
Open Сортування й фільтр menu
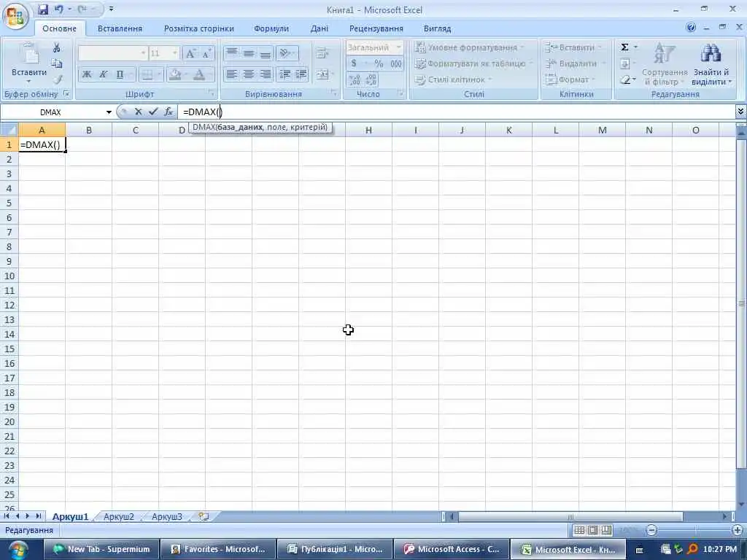point(665,64)
